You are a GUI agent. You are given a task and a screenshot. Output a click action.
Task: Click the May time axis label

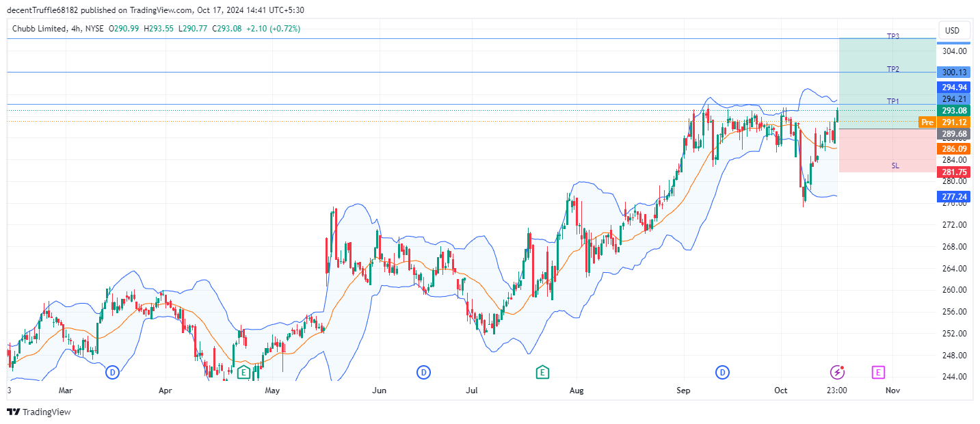coord(272,390)
